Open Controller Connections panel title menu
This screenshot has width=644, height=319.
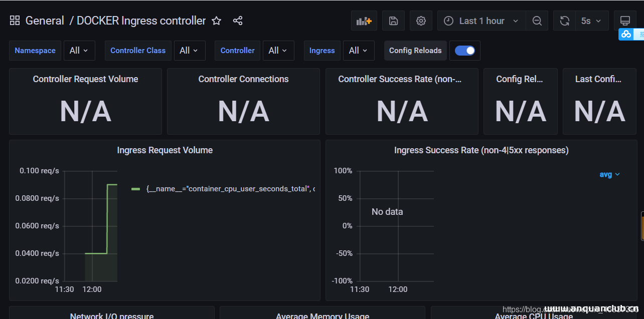coord(243,79)
